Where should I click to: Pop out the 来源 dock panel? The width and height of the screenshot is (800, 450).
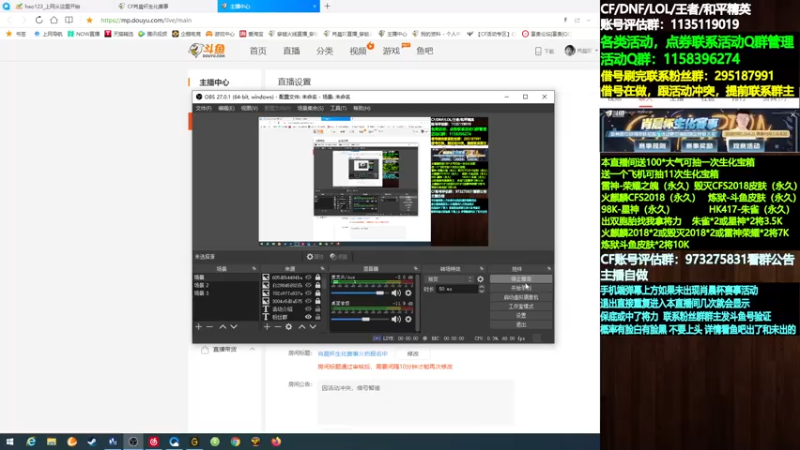pyautogui.click(x=322, y=268)
